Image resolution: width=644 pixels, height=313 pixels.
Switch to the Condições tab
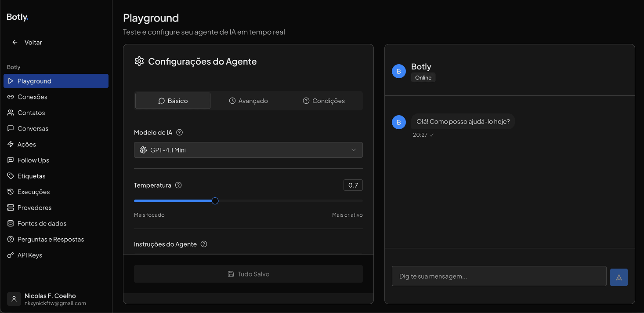[x=324, y=101]
